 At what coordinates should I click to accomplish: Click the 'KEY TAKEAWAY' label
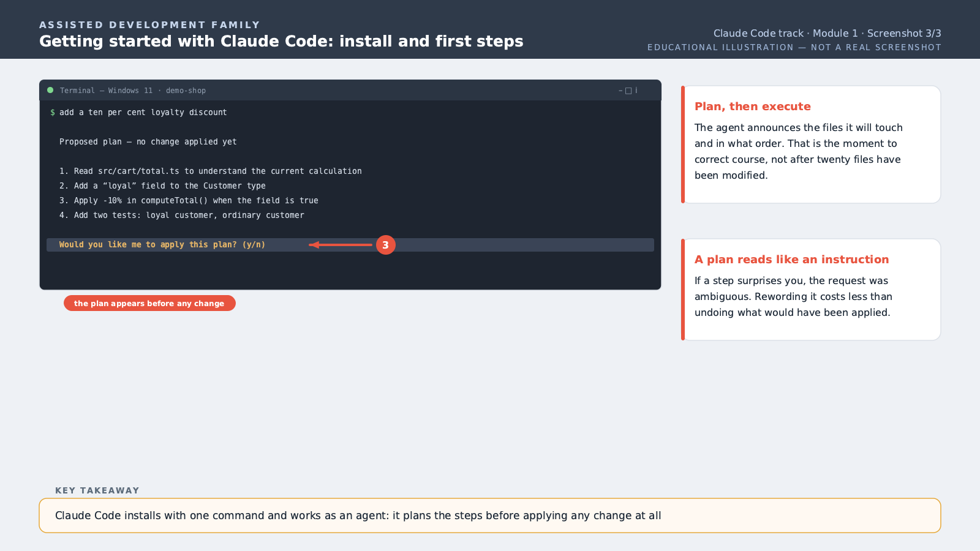tap(97, 490)
